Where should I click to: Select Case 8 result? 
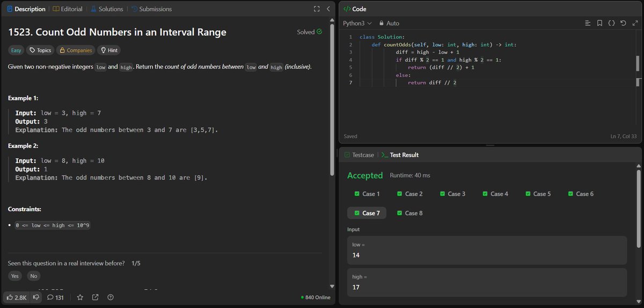(x=410, y=213)
